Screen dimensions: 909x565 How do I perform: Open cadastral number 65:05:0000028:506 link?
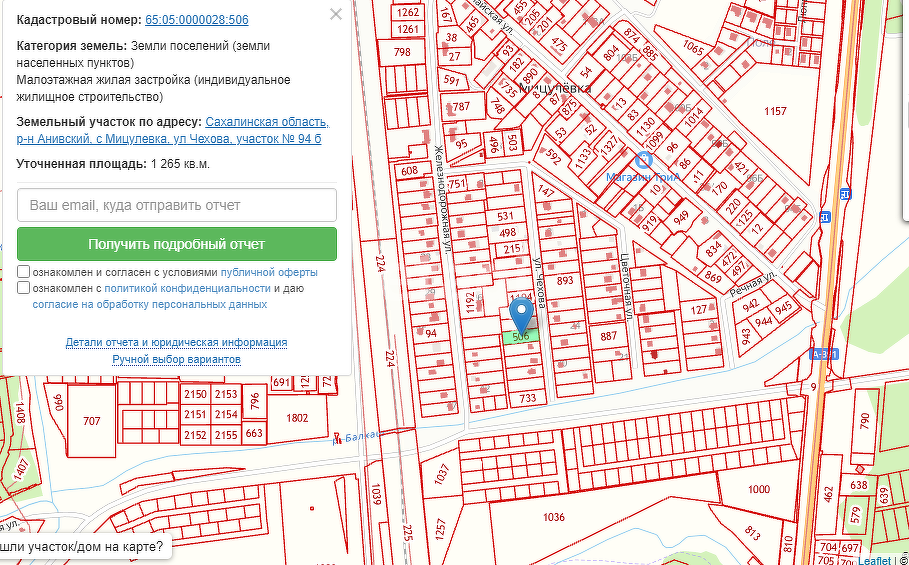(x=197, y=20)
